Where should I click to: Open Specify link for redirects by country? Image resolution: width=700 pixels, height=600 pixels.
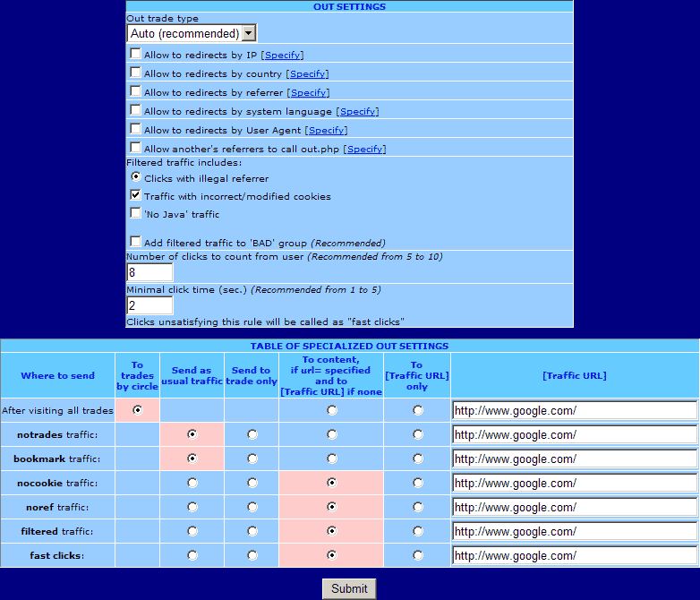point(308,73)
